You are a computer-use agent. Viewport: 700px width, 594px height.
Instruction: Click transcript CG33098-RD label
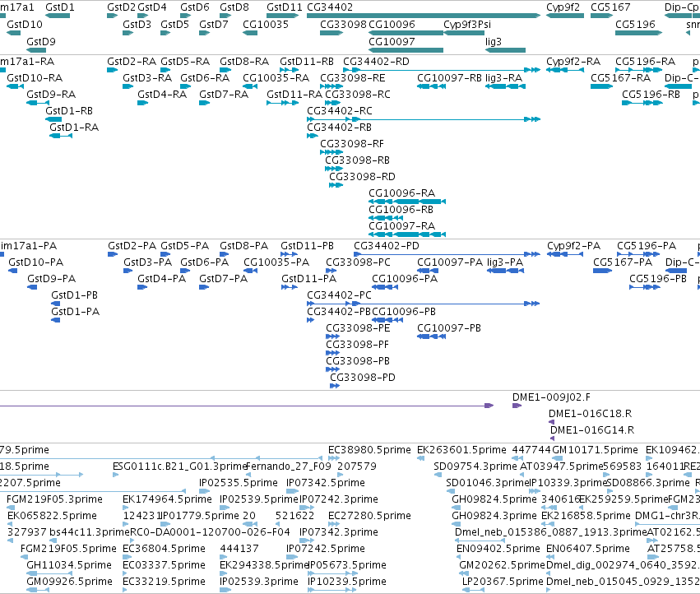[x=362, y=177]
